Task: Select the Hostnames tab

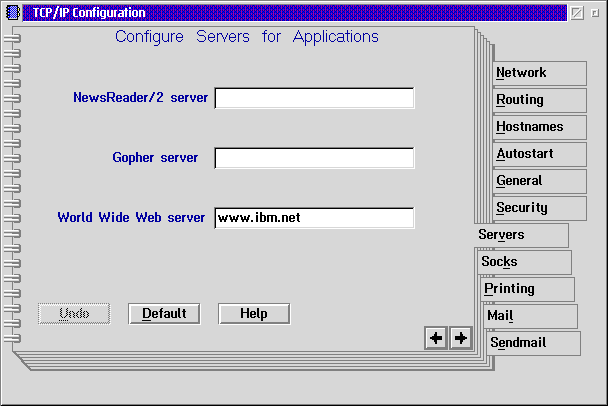Action: pos(539,127)
